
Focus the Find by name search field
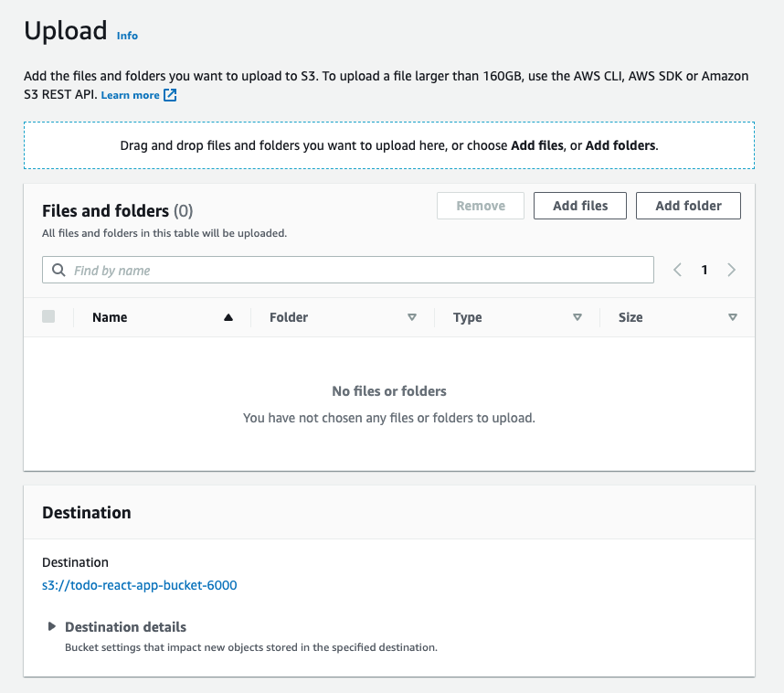348,271
